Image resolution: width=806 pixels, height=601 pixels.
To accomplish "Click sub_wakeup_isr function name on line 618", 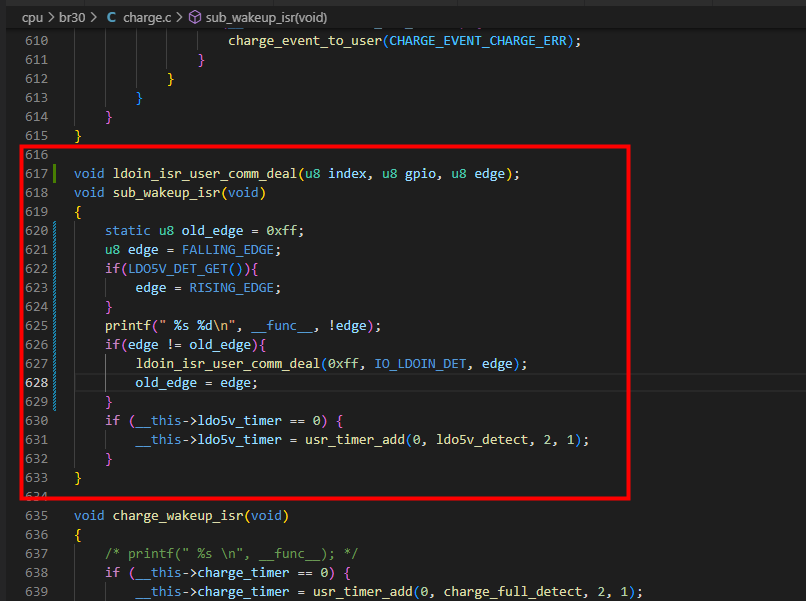I will click(x=166, y=193).
